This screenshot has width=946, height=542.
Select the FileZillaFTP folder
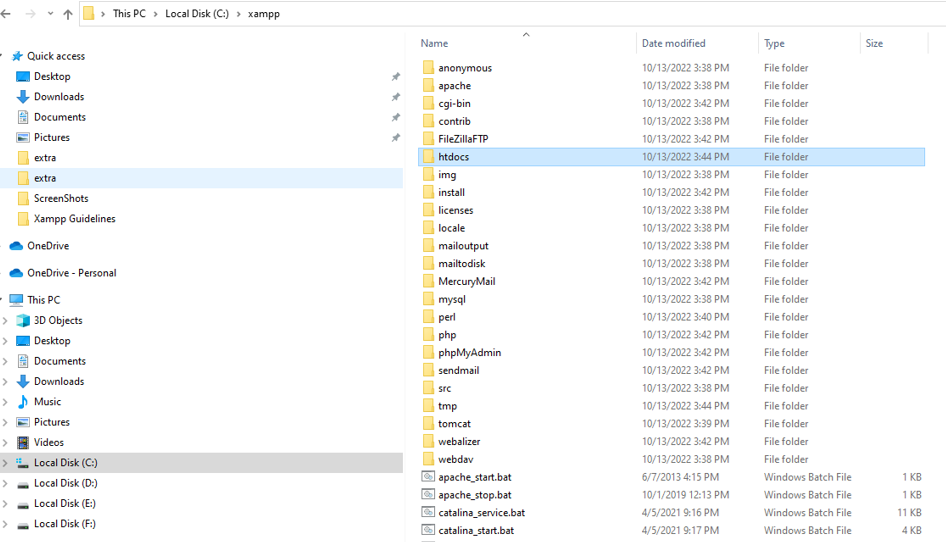click(x=463, y=139)
